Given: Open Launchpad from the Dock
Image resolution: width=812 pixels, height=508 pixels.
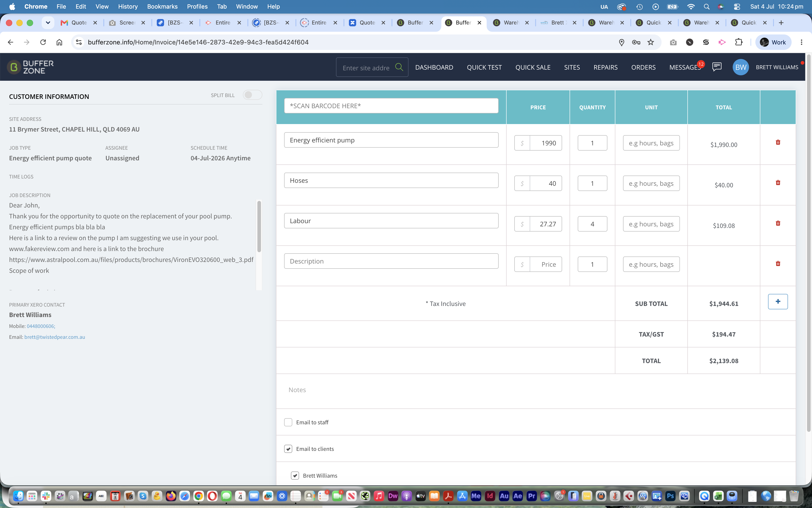Looking at the screenshot, I should coord(32,496).
